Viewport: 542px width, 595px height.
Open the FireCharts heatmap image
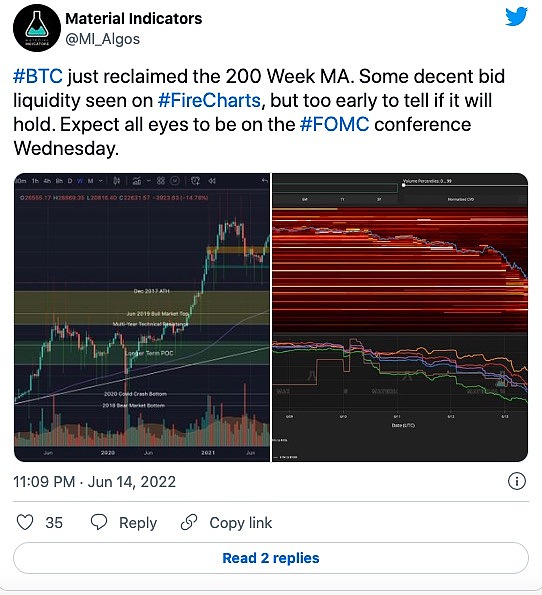[x=400, y=317]
